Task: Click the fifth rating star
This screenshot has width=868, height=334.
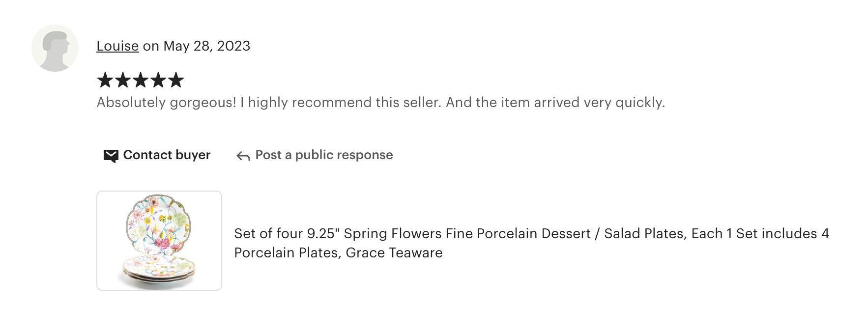Action: [x=176, y=80]
